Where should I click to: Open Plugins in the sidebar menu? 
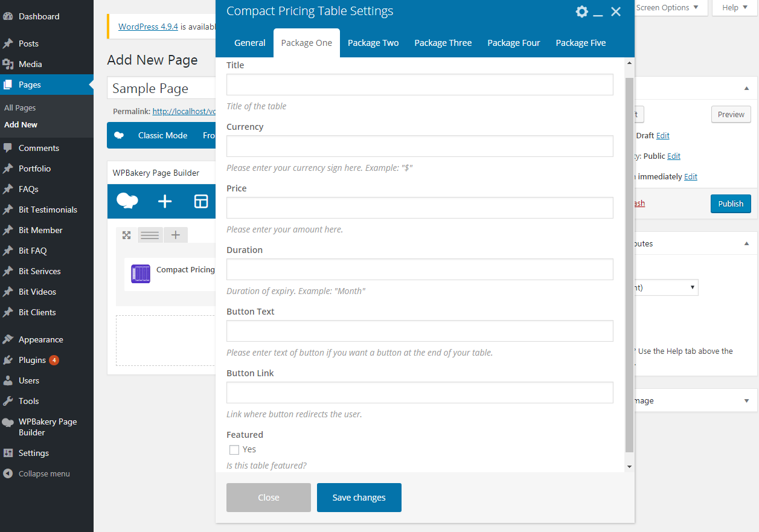click(32, 360)
